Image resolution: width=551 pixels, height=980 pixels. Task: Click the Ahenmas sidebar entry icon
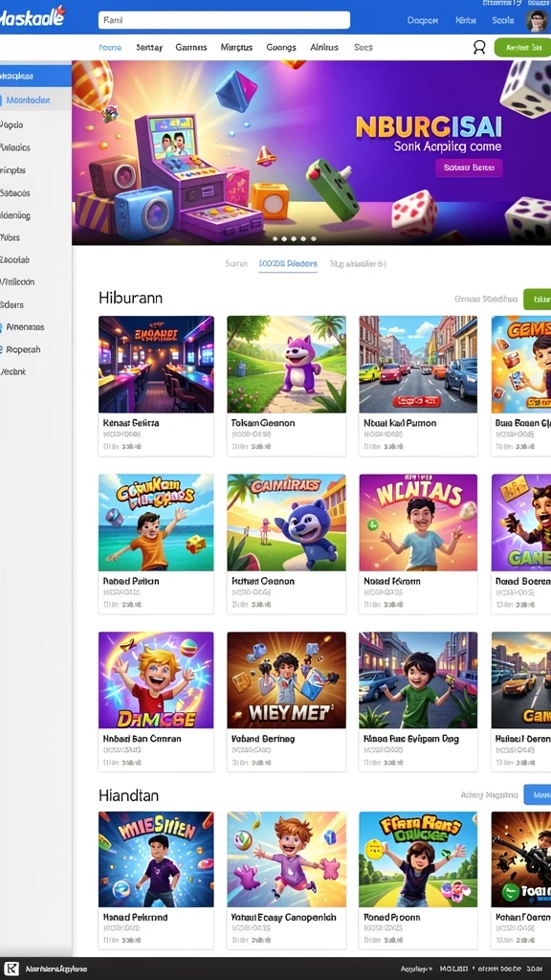pos(2,327)
